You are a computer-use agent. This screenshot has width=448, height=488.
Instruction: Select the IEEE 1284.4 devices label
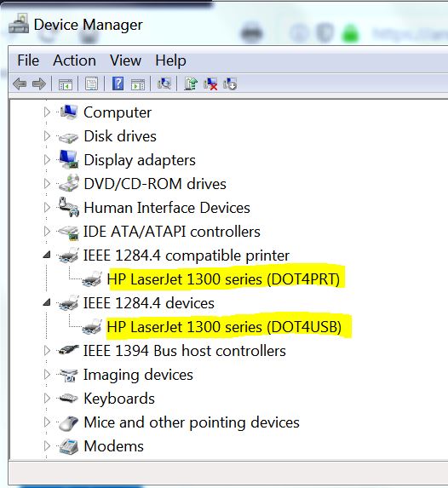pyautogui.click(x=149, y=303)
